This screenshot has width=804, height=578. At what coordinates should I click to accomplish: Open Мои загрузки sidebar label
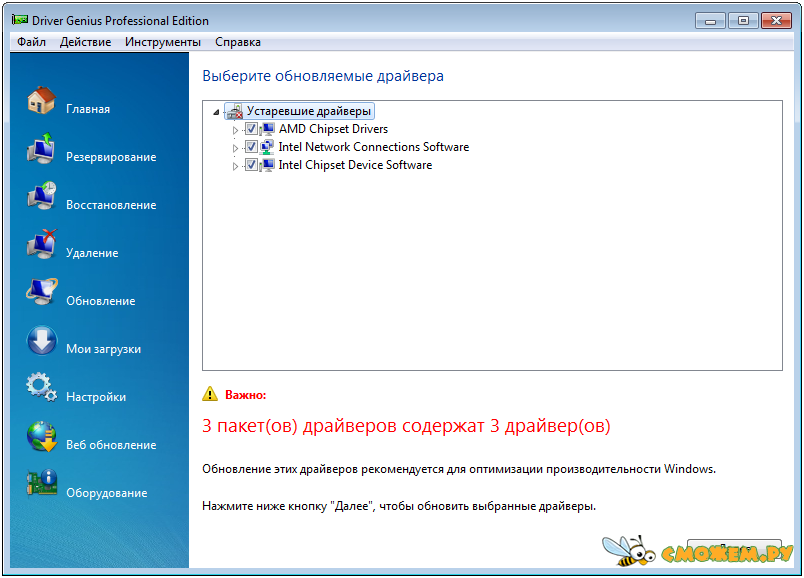pos(103,349)
